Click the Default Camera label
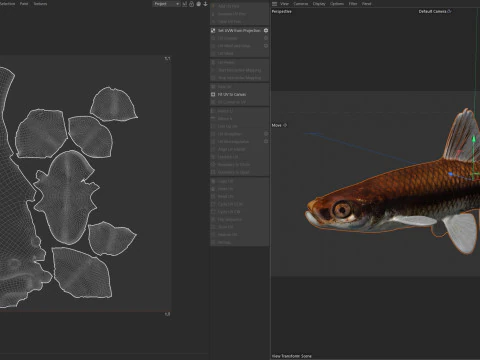This screenshot has width=480, height=360. (x=432, y=11)
